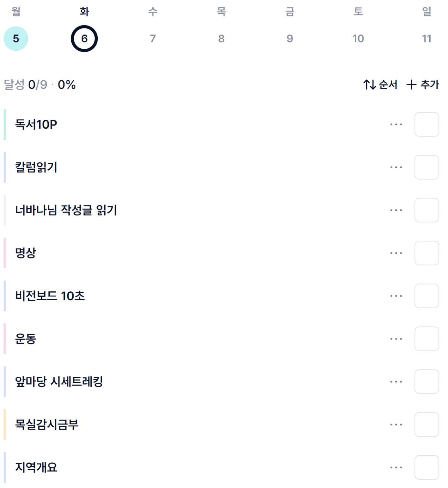Select the circled date 6 for Tuesday
448x488 pixels.
[84, 39]
